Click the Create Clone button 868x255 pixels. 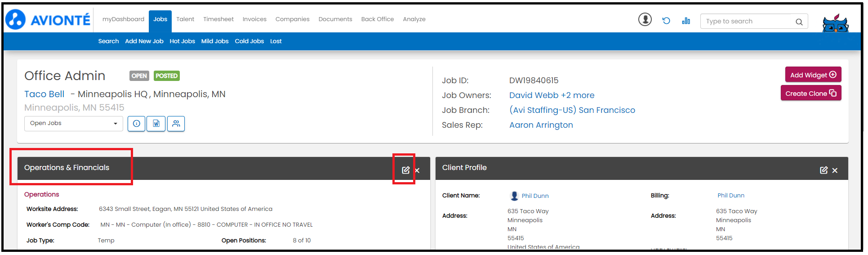click(x=811, y=93)
